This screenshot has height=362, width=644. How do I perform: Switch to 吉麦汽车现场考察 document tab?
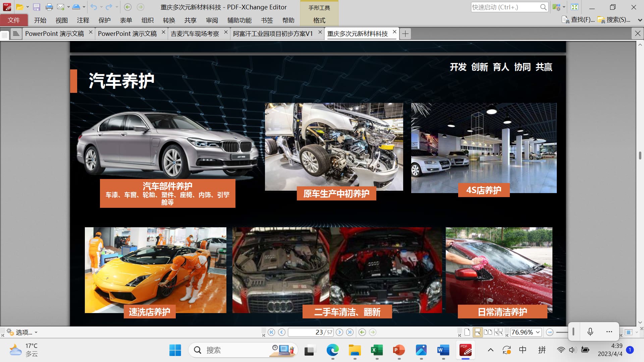click(195, 34)
